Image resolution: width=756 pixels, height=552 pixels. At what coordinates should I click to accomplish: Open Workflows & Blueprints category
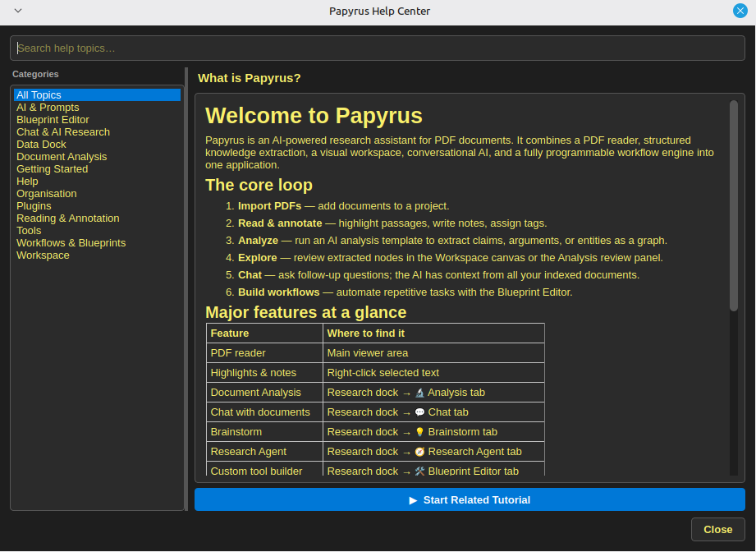(98, 242)
